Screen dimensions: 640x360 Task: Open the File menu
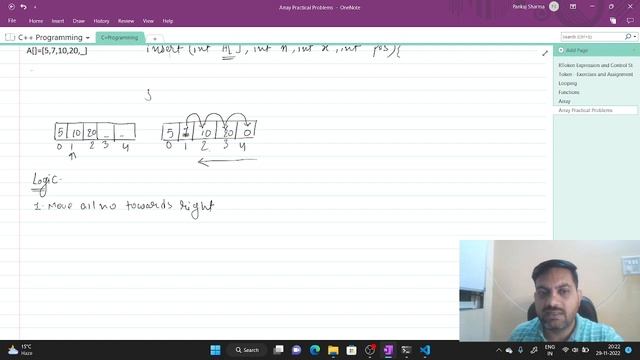(x=12, y=21)
